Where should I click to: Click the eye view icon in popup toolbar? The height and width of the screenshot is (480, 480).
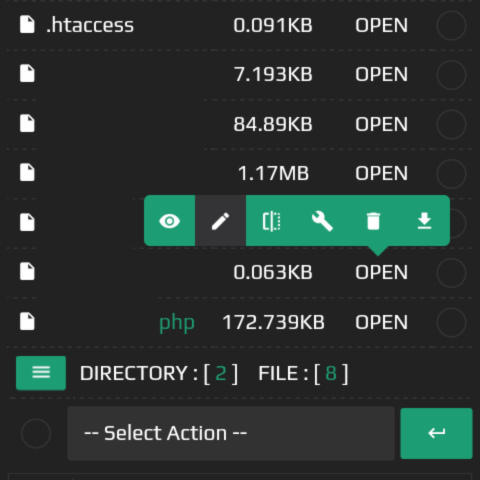(169, 221)
